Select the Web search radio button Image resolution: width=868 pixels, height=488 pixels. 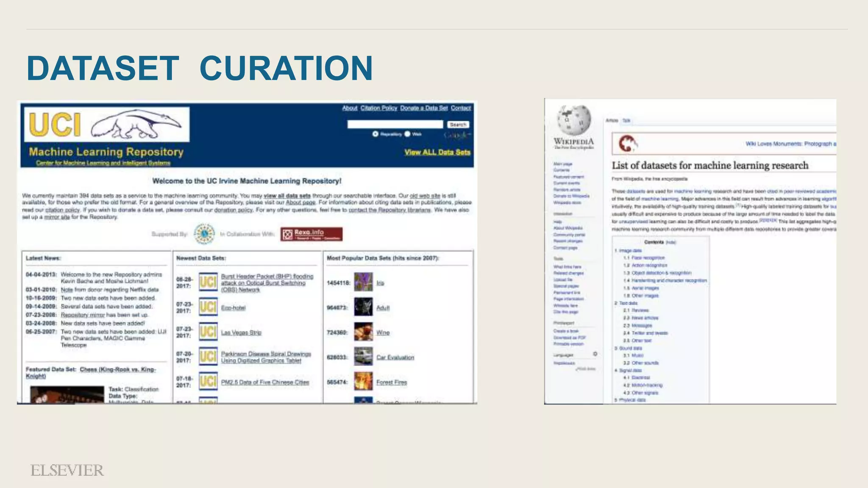pos(407,134)
